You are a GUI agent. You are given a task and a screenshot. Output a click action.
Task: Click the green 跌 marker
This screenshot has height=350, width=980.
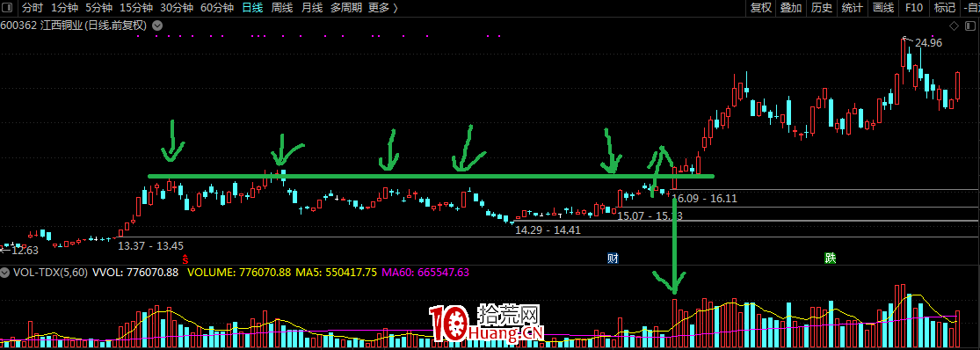[830, 259]
